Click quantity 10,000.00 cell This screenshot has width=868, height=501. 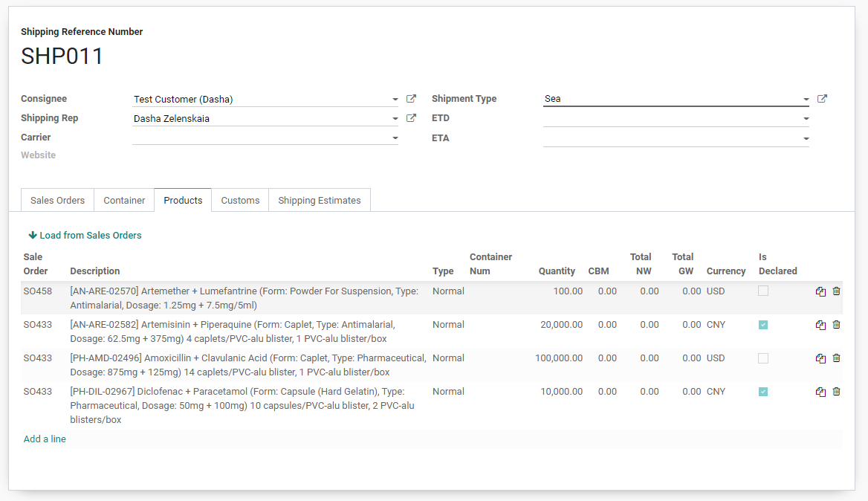(x=561, y=392)
